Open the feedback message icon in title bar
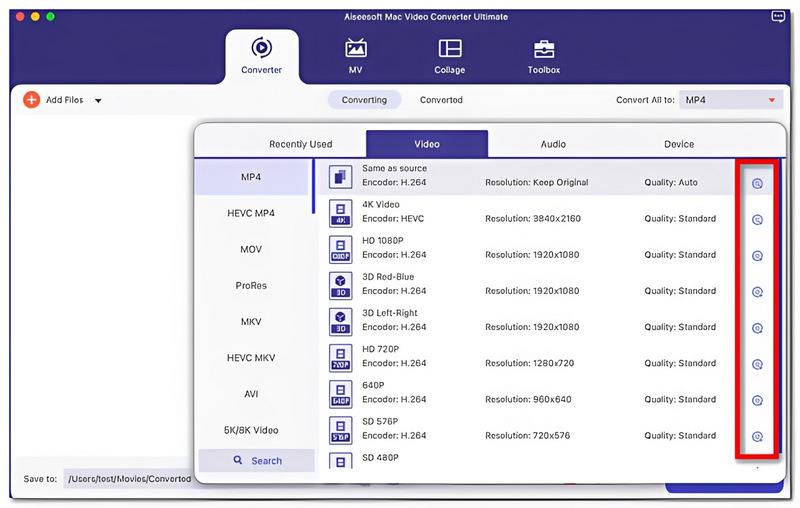Image resolution: width=800 pixels, height=508 pixels. pos(778,16)
